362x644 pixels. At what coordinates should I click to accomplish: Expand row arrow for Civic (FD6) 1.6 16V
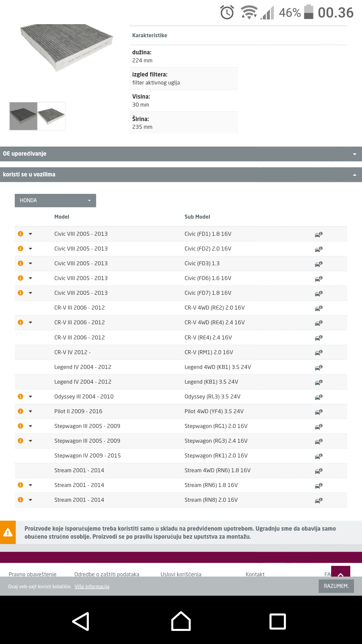31,278
